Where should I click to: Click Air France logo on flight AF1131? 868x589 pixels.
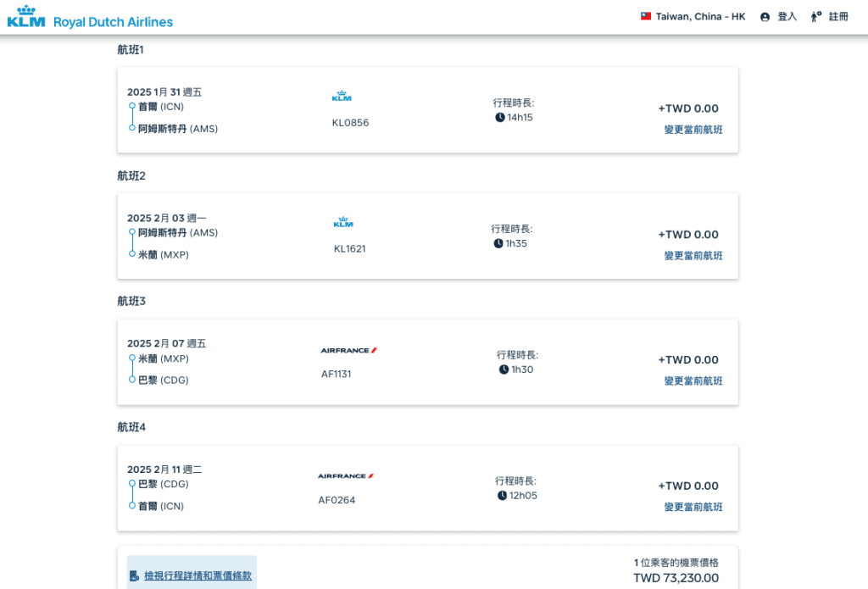point(348,350)
